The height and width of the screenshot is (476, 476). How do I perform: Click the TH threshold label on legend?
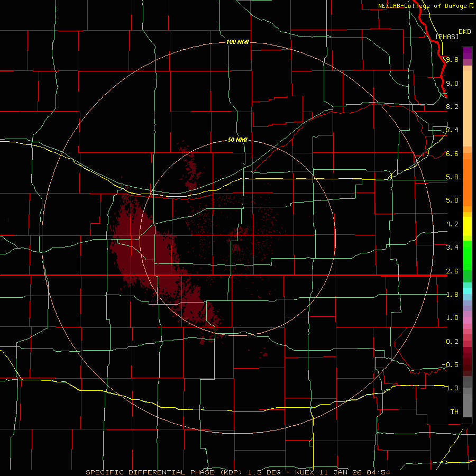[x=454, y=411]
